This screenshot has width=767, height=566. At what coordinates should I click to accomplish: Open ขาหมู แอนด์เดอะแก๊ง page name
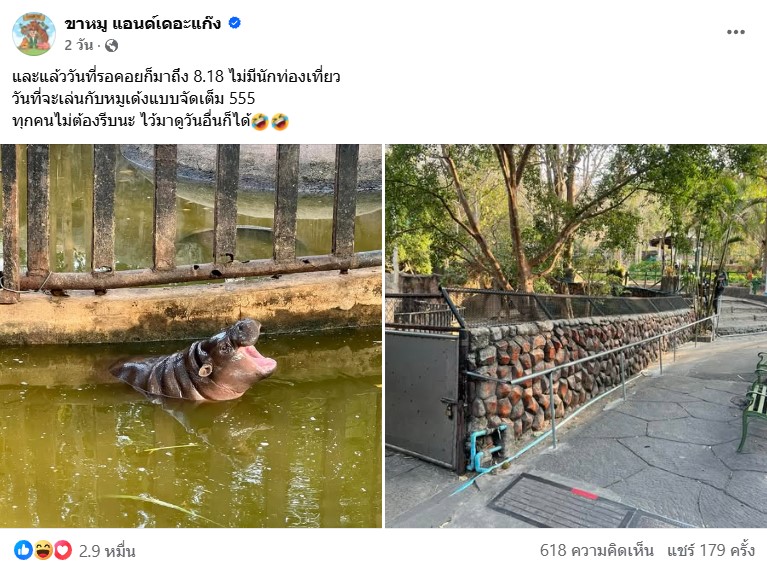tap(143, 23)
